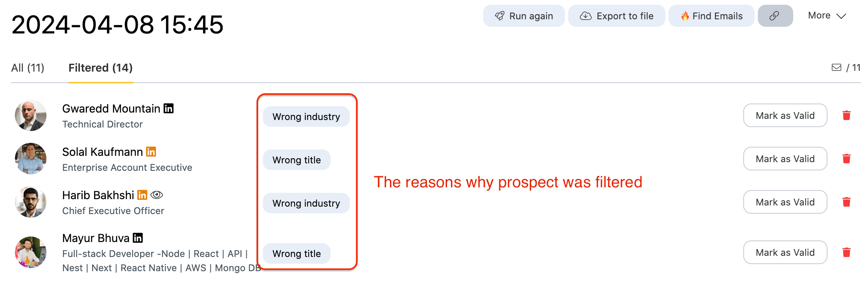Mark Gwaredd Mountain as Valid

(785, 115)
